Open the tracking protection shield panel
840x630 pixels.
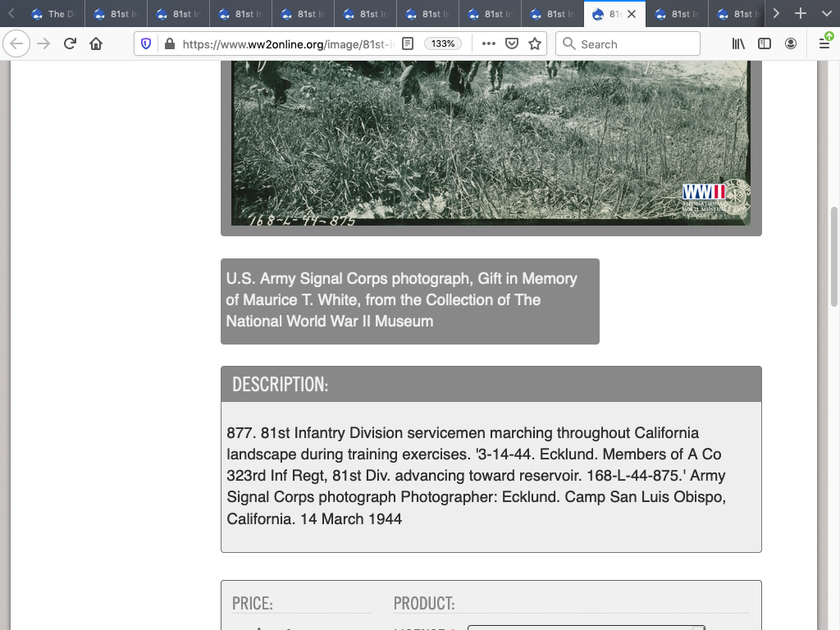[x=146, y=43]
